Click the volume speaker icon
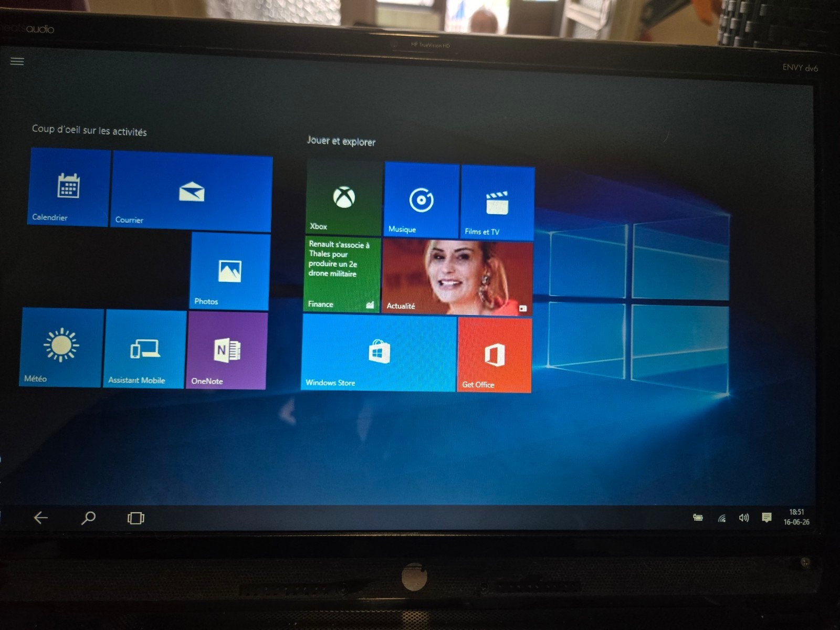This screenshot has width=840, height=630. 743,518
